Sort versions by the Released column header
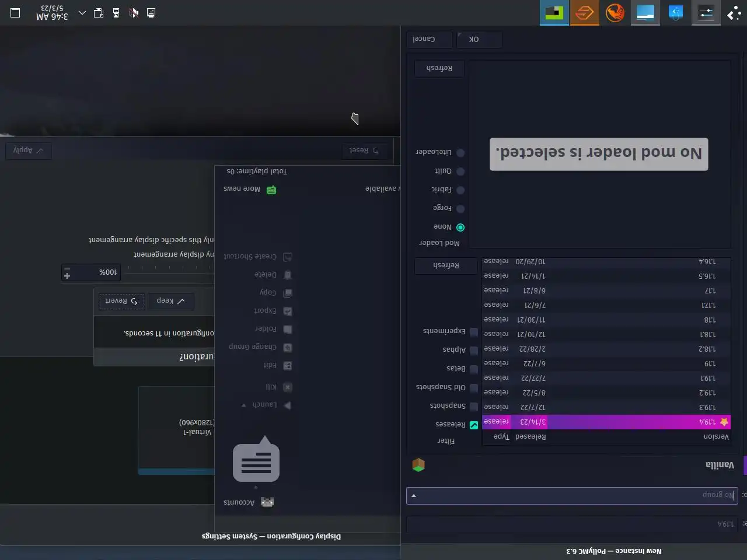This screenshot has width=747, height=560. coord(530,437)
